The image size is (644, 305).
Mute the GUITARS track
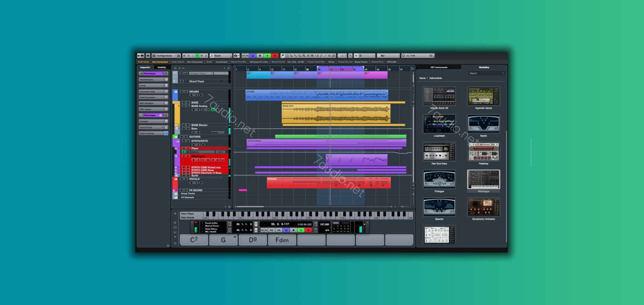[x=181, y=137]
